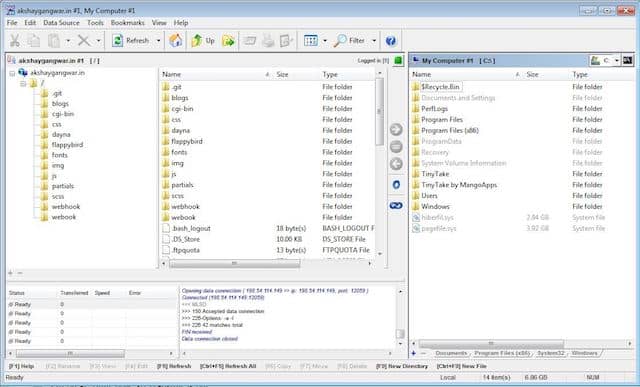Open the drive C: selector dropdown

click(616, 60)
